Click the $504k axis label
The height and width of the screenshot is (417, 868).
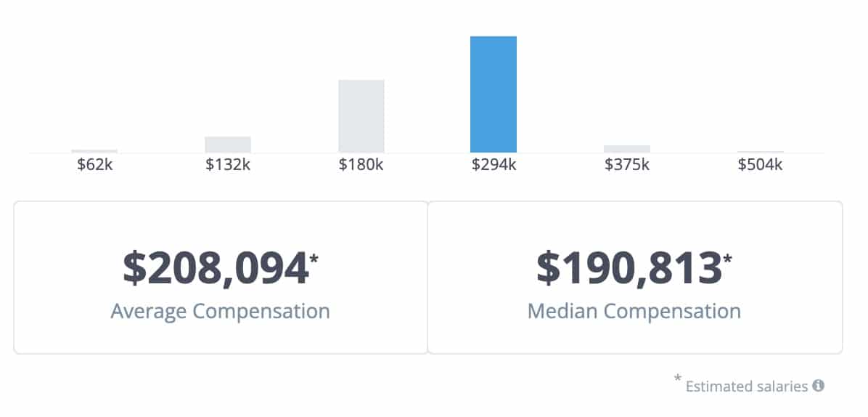(x=760, y=165)
